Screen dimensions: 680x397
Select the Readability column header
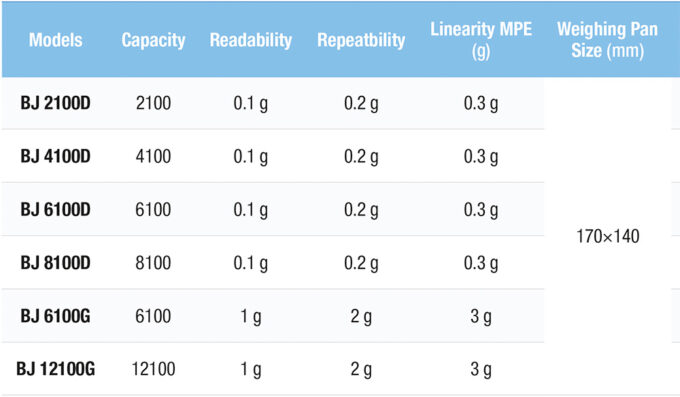click(x=251, y=41)
